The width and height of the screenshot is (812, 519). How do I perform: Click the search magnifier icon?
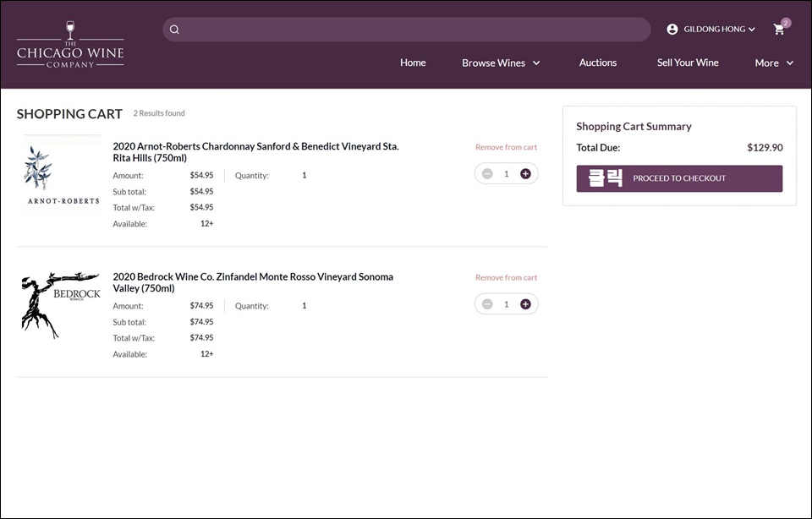[174, 30]
